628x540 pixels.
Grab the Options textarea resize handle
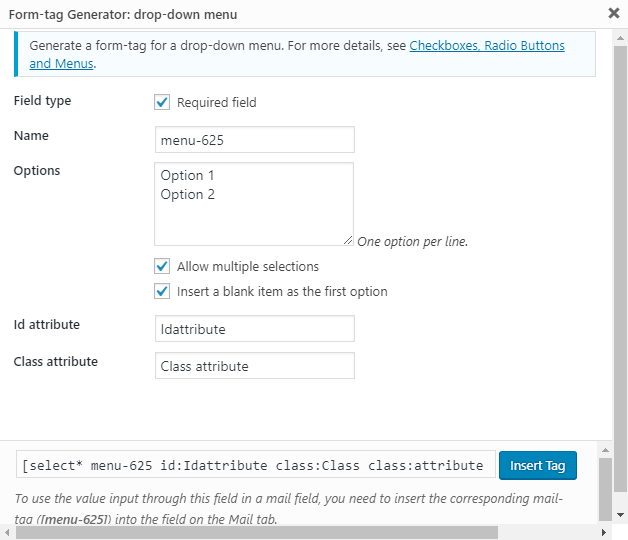point(348,240)
